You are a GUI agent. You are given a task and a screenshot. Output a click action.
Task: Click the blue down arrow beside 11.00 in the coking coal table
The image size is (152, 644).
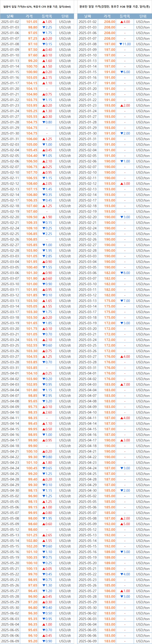pos(121,44)
